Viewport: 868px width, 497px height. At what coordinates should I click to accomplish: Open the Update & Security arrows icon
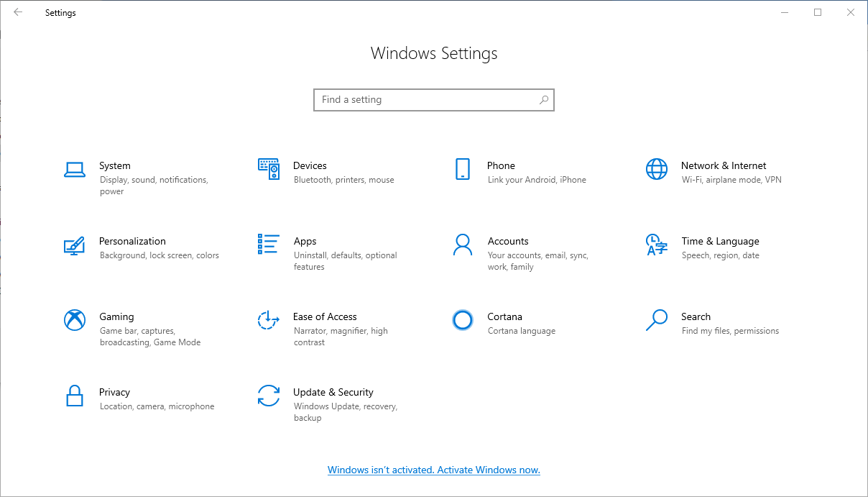click(x=269, y=396)
